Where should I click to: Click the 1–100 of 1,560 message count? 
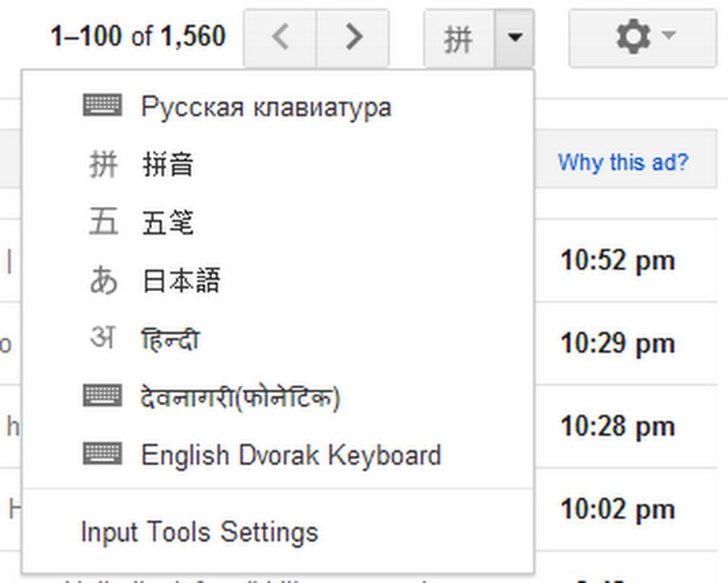(138, 36)
